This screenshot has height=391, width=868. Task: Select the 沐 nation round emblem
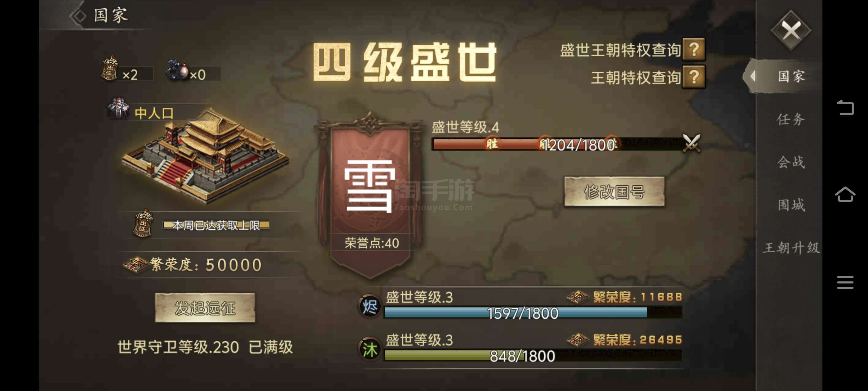tap(370, 349)
